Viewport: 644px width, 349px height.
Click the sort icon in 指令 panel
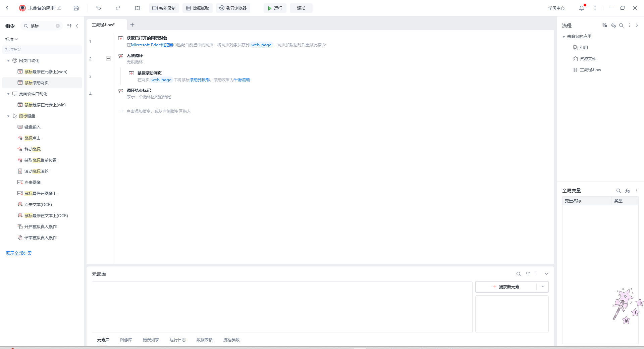click(69, 26)
